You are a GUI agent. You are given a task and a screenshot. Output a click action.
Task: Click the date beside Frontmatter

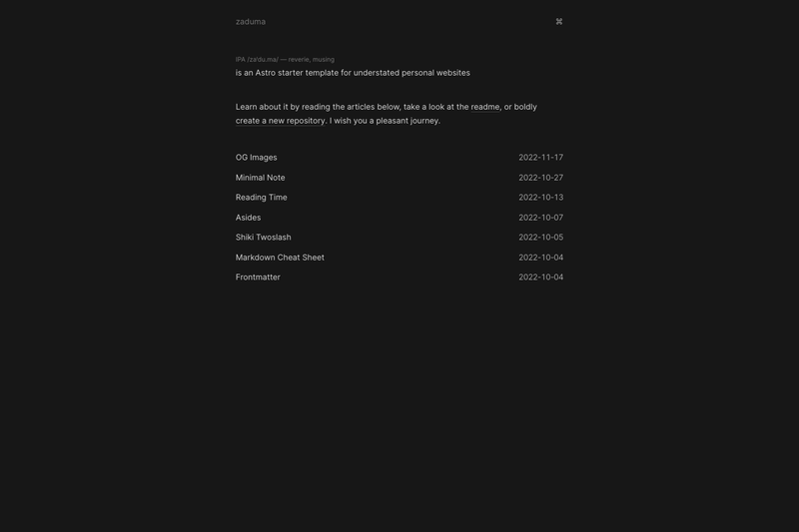click(540, 277)
